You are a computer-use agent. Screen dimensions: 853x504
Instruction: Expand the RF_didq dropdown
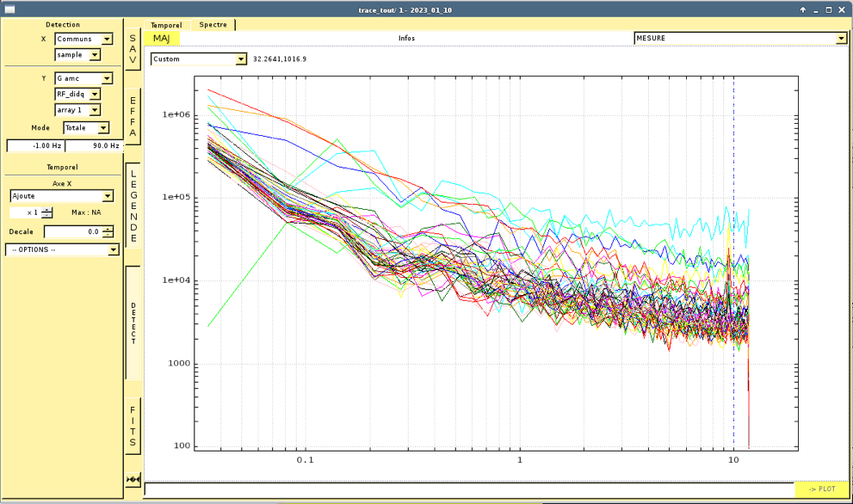[77, 94]
